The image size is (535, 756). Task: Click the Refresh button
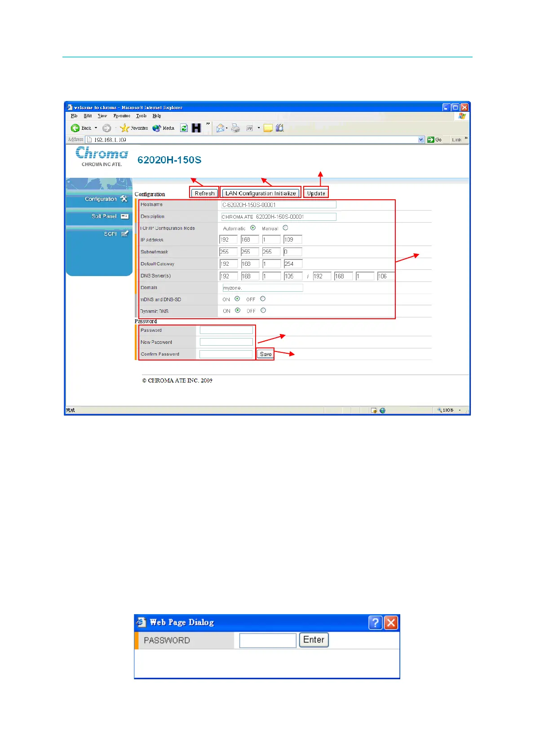204,193
